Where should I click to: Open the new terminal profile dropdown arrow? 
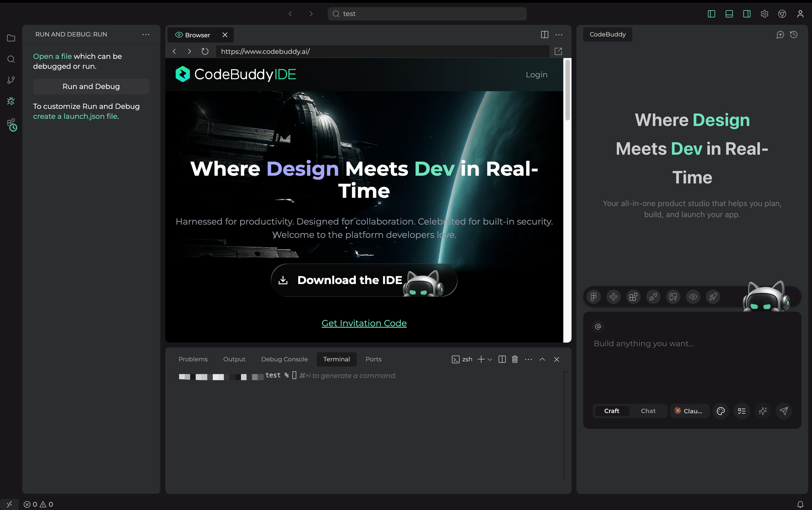click(490, 359)
